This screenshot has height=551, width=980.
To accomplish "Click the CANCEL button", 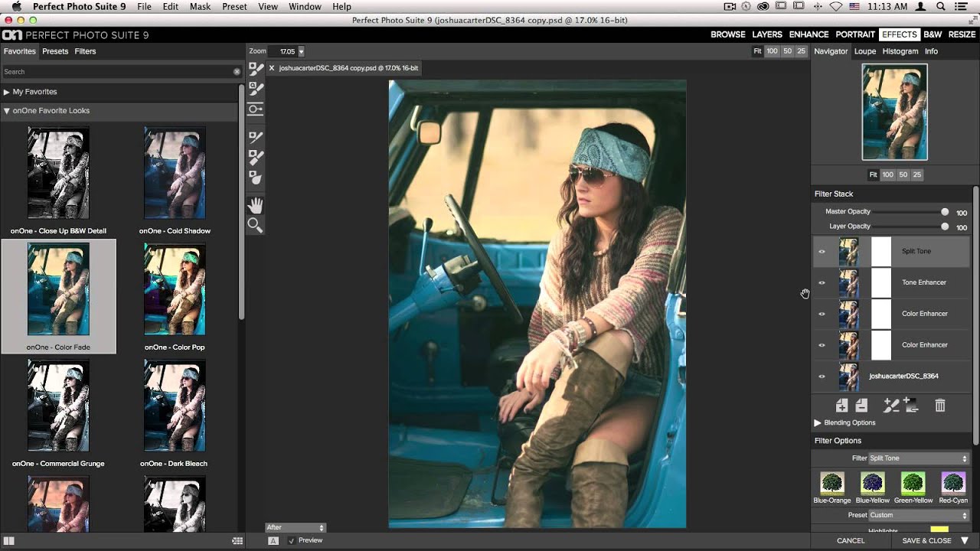I will (x=851, y=540).
